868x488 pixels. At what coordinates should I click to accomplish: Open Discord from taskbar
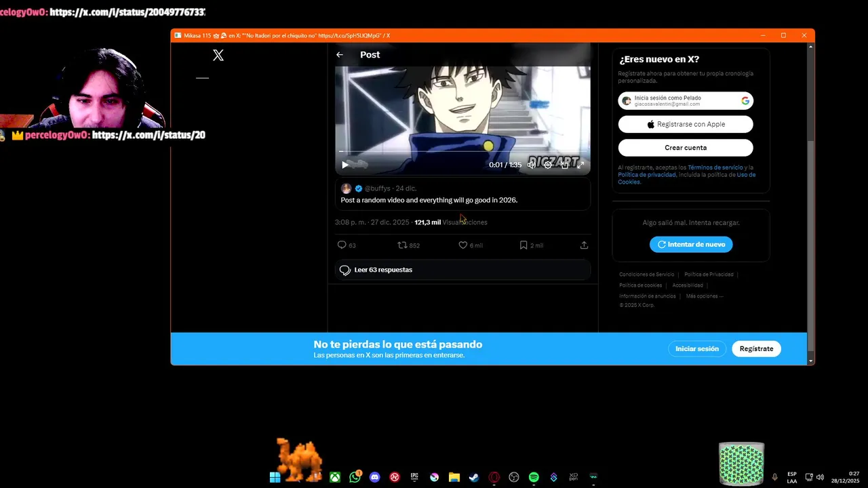coord(375,477)
